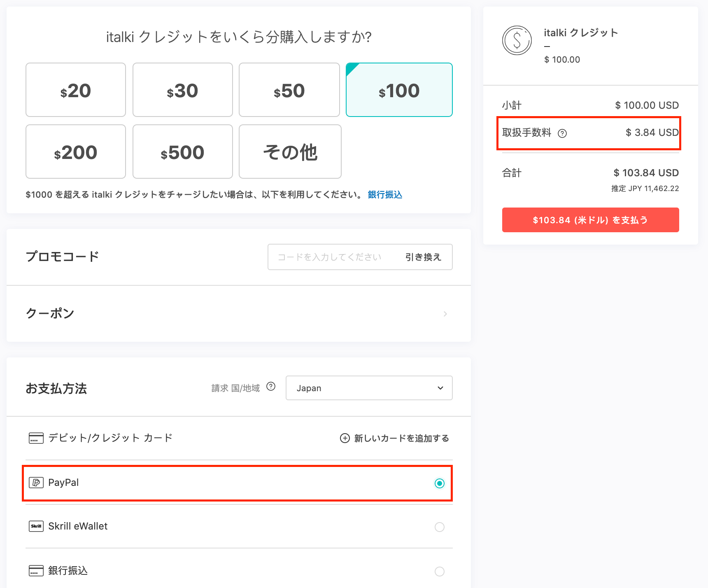Click help icon next to 請求 国/地域
Image resolution: width=708 pixels, height=588 pixels.
tap(271, 386)
